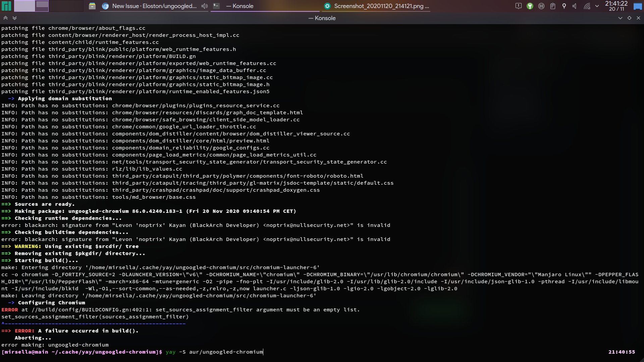Open the Manjaro application launcher

coord(6,6)
